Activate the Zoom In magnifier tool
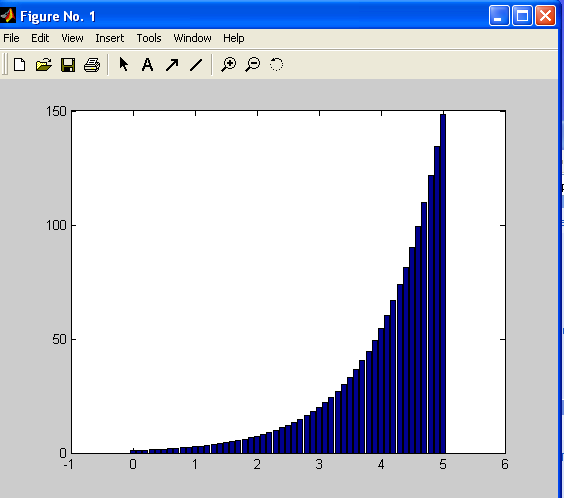This screenshot has width=564, height=498. pos(228,65)
